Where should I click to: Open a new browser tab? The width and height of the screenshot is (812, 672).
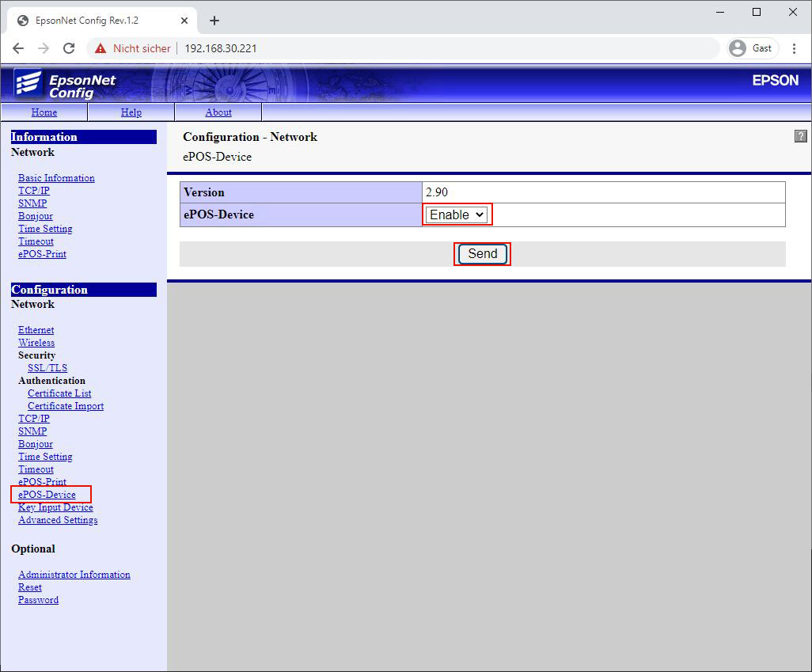pos(214,21)
